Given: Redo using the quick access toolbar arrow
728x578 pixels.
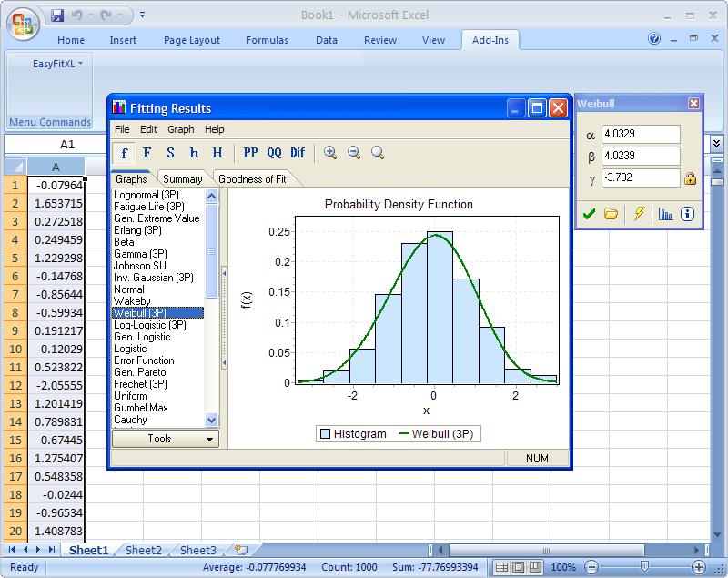Looking at the screenshot, I should click(106, 15).
